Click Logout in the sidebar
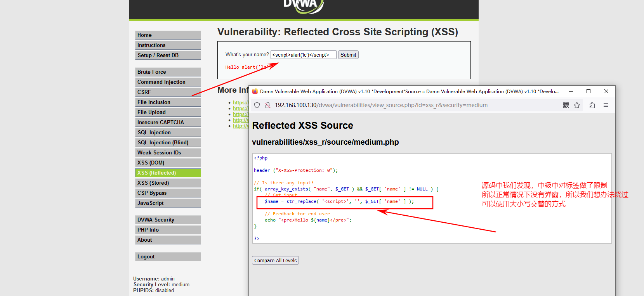644x296 pixels. coord(168,256)
